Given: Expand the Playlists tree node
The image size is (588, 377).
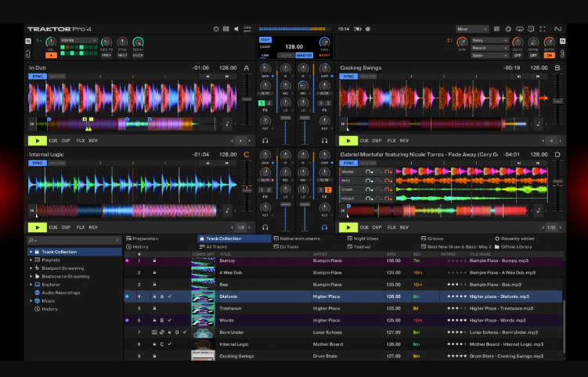Looking at the screenshot, I should (x=31, y=260).
